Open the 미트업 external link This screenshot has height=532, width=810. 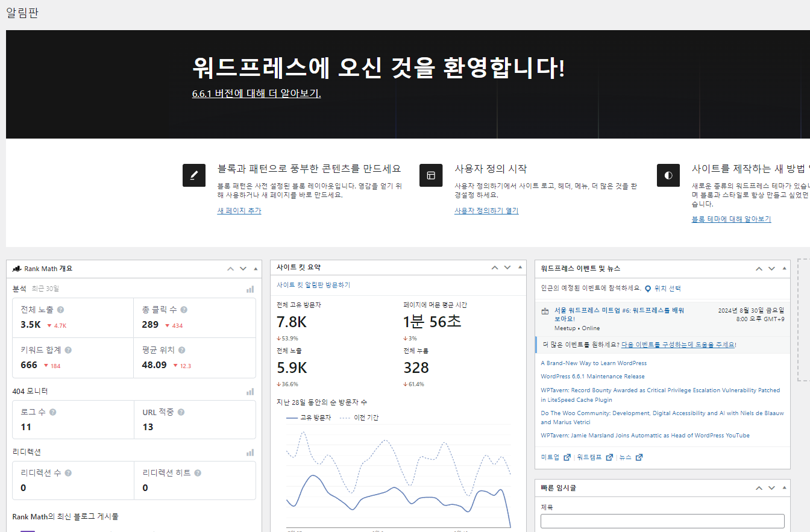click(x=556, y=457)
